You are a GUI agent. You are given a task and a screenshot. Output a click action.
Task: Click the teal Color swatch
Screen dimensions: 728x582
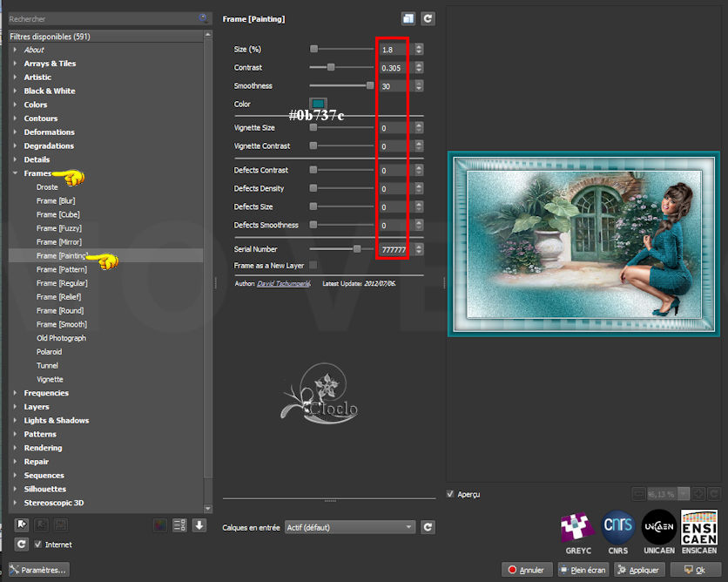click(318, 105)
